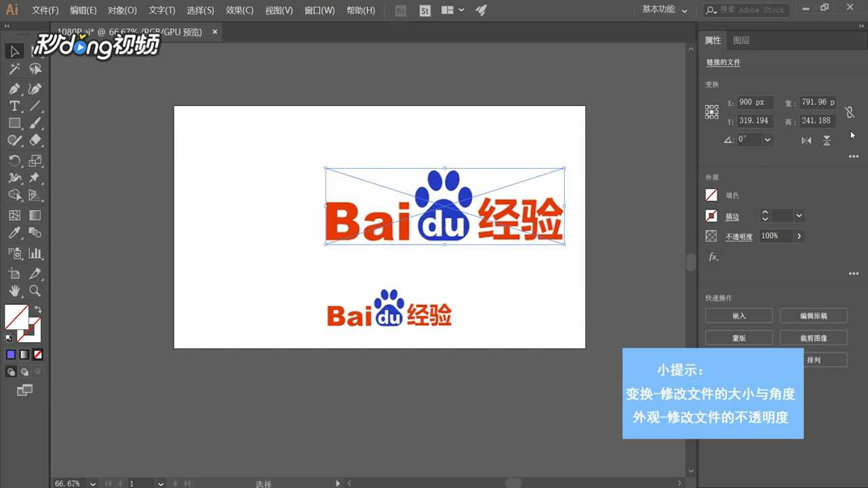Select the Symbol Sprayer tool
Screen dimensions: 868x488
click(14, 253)
